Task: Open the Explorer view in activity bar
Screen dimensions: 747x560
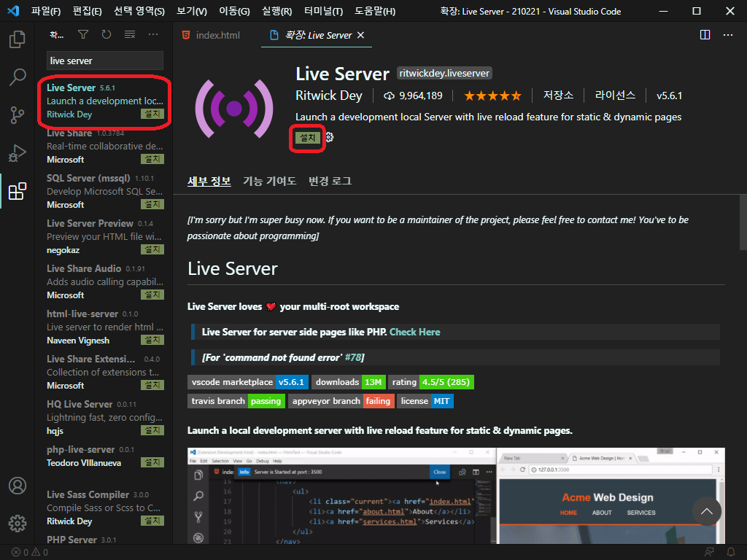Action: click(18, 39)
